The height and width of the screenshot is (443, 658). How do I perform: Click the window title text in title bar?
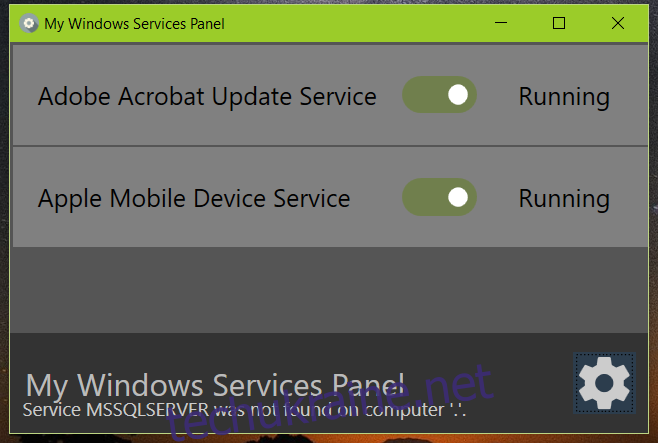tap(134, 24)
